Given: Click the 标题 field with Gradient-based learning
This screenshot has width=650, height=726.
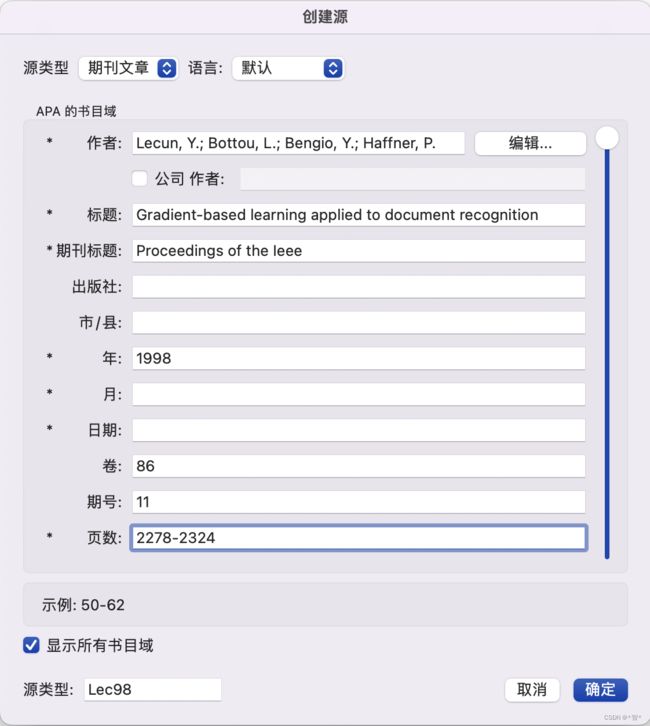Looking at the screenshot, I should [359, 215].
